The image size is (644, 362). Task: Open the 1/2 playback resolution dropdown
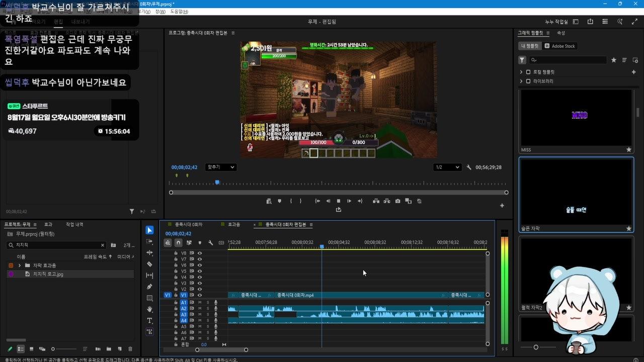447,167
